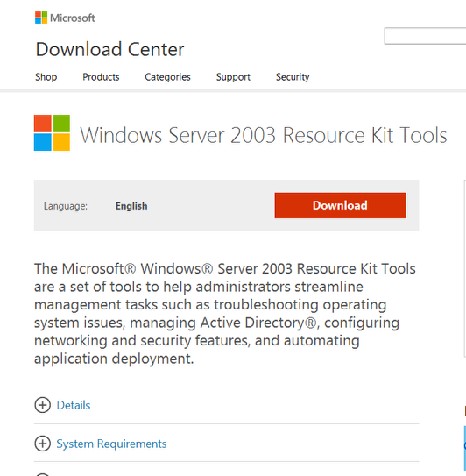The height and width of the screenshot is (476, 466).
Task: Open the Shop menu
Action: [x=46, y=77]
